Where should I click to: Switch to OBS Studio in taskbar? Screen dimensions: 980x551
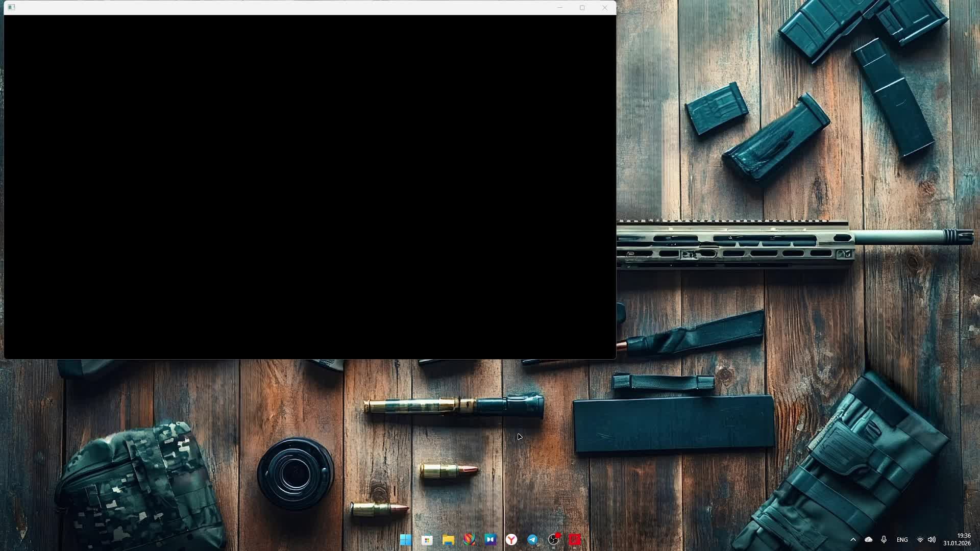click(553, 540)
